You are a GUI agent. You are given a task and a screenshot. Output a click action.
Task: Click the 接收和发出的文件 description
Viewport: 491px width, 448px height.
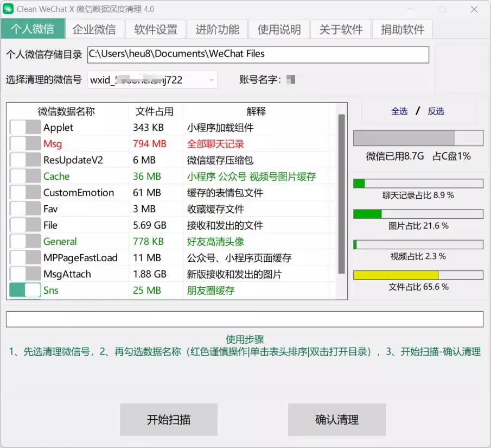point(225,225)
